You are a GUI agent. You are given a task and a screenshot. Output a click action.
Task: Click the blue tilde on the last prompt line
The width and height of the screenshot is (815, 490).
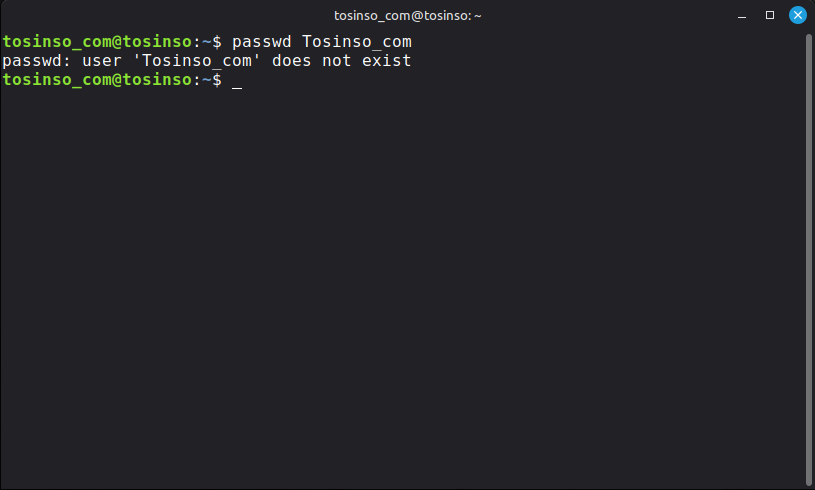[x=207, y=80]
